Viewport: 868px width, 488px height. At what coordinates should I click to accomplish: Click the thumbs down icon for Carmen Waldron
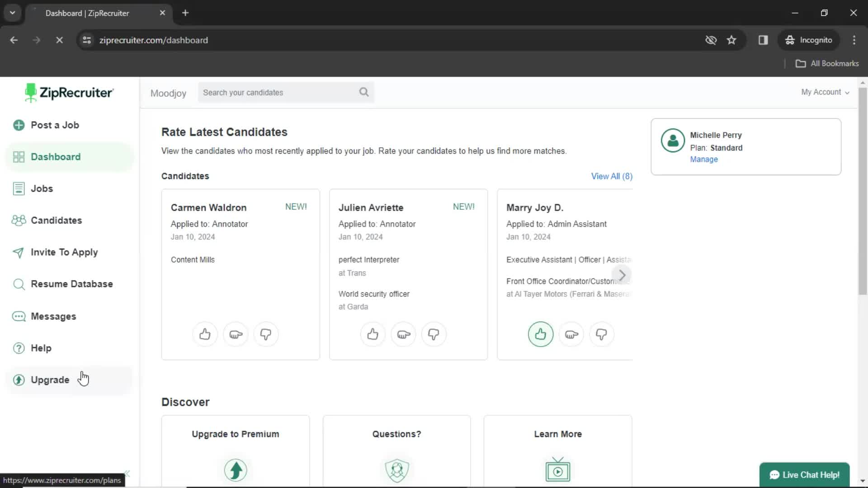pos(266,334)
